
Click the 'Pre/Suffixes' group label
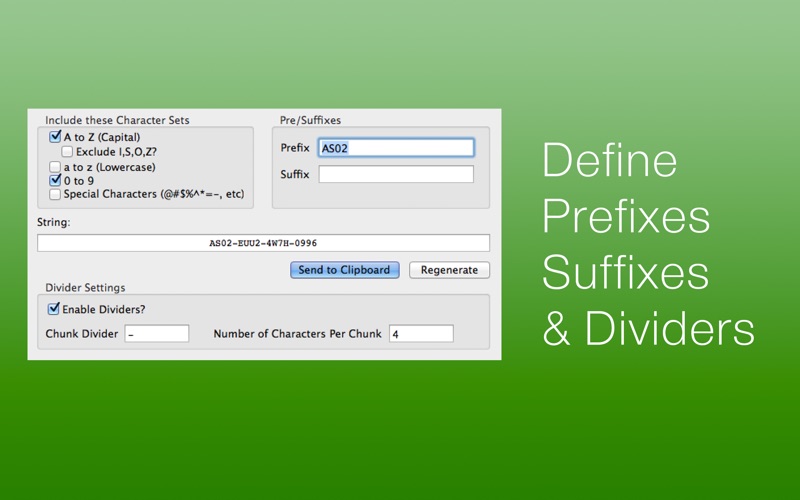point(310,120)
